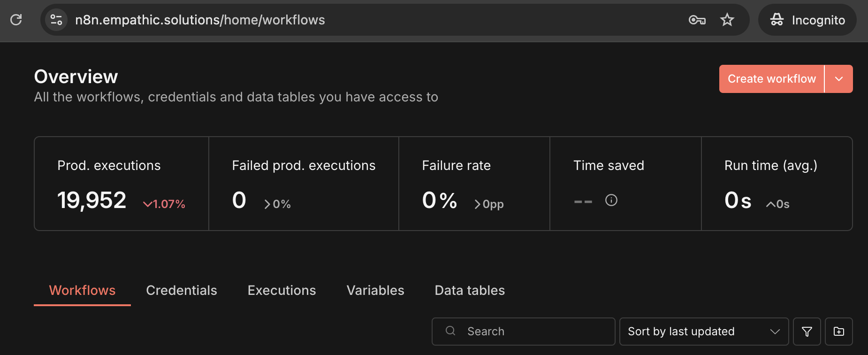Screen dimensions: 868x355
Task: View the Time saved info icon
Action: (x=611, y=200)
